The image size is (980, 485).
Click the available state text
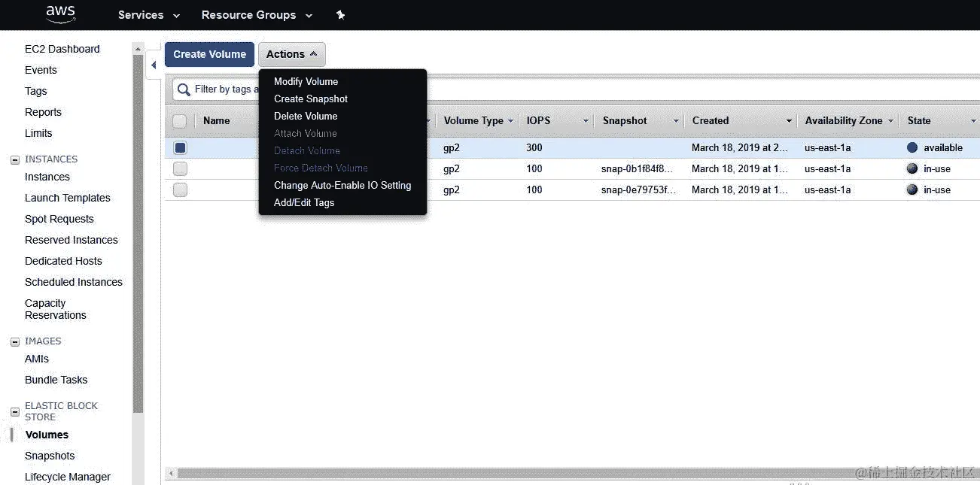coord(943,147)
